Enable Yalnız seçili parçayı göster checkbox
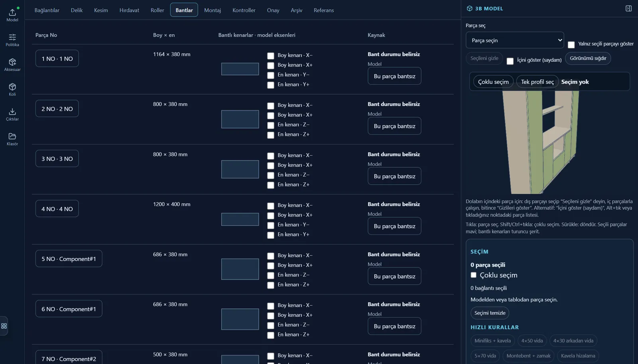The width and height of the screenshot is (638, 364). pyautogui.click(x=571, y=45)
